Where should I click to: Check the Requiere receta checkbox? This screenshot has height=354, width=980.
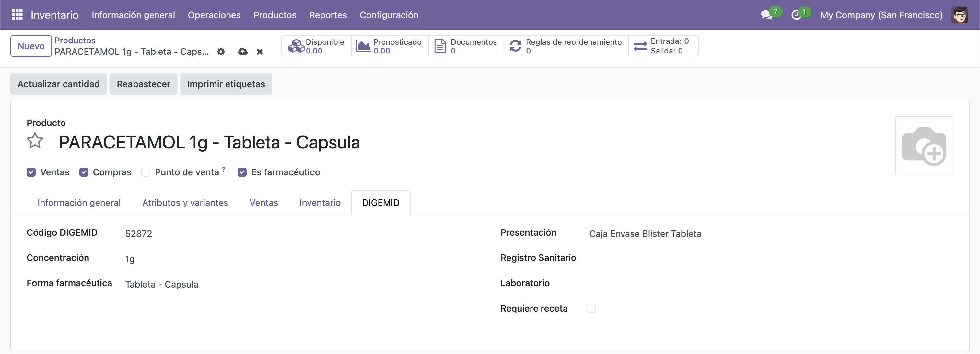pyautogui.click(x=591, y=308)
